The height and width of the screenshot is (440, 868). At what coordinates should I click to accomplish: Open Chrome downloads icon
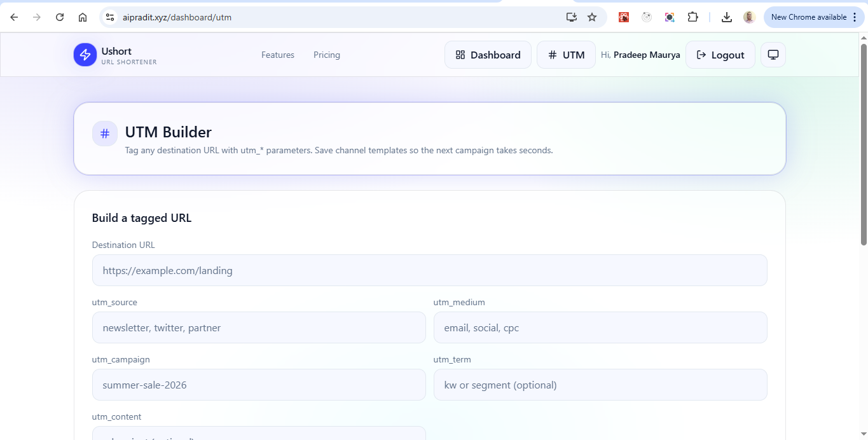pyautogui.click(x=727, y=17)
